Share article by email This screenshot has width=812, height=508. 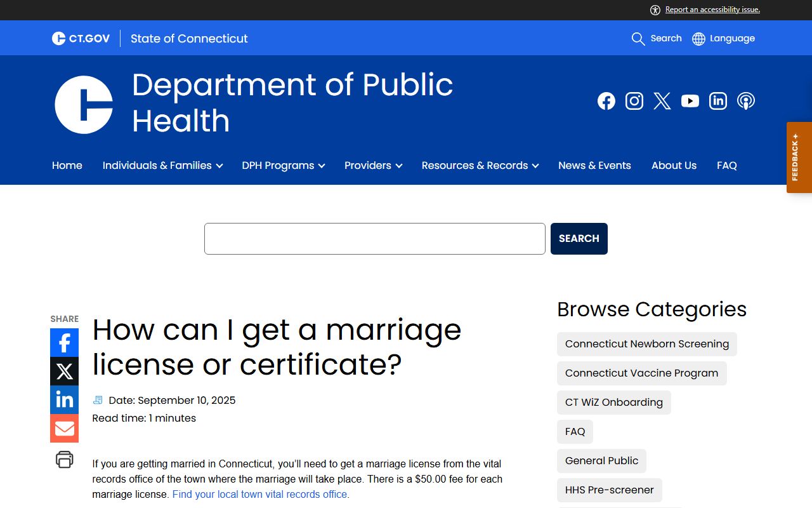pyautogui.click(x=64, y=429)
